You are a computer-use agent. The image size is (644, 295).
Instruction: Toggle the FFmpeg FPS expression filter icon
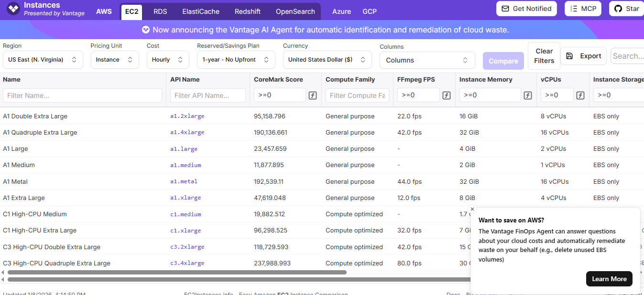click(x=446, y=95)
